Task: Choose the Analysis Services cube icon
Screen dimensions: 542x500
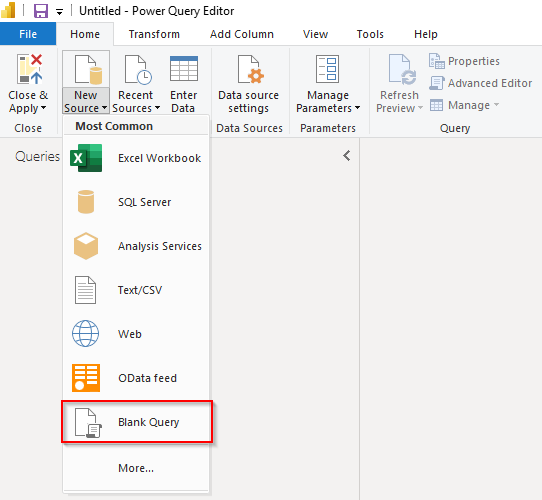Action: (x=86, y=246)
